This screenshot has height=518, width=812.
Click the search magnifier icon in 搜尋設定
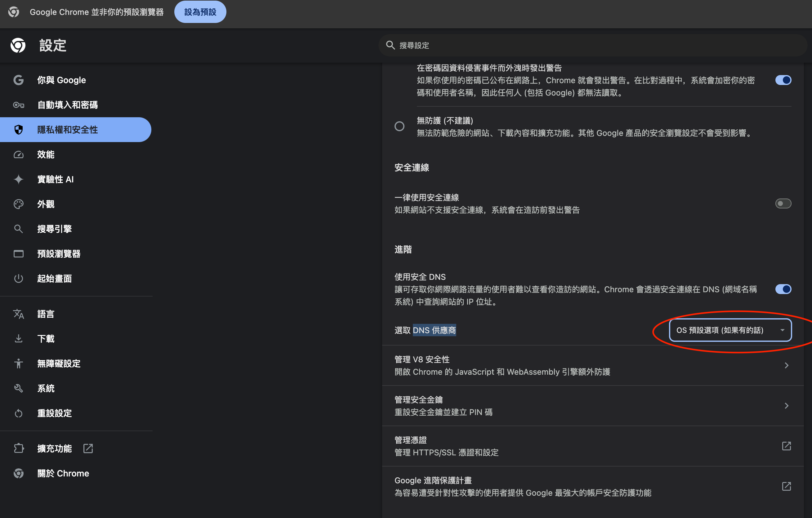390,45
